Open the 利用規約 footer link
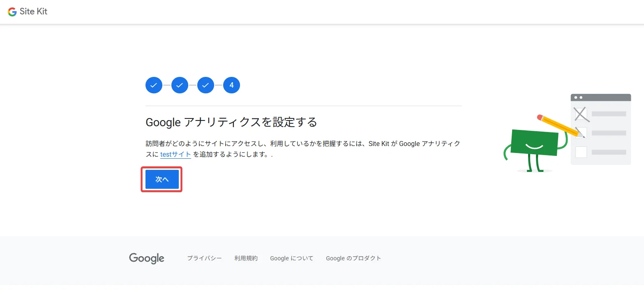This screenshot has width=644, height=299. 246,258
